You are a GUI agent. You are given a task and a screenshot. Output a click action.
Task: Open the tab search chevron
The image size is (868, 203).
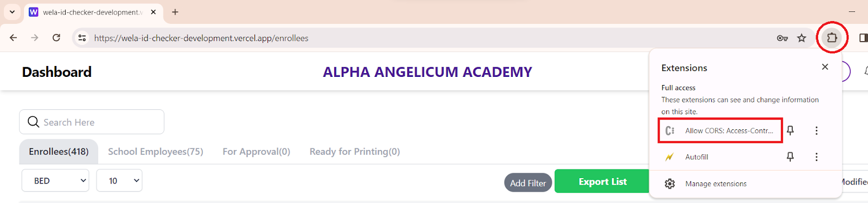coord(12,12)
